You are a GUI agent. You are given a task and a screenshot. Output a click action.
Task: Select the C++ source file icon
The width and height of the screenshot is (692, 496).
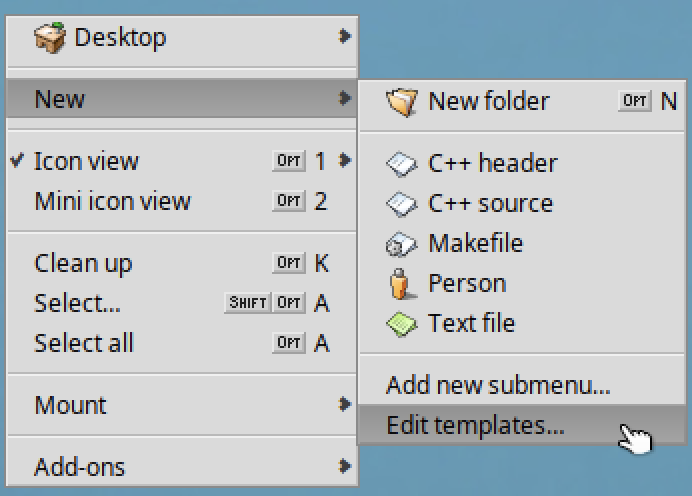click(401, 204)
